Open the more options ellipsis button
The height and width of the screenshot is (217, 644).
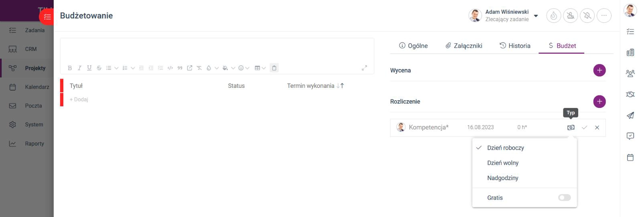pyautogui.click(x=604, y=16)
